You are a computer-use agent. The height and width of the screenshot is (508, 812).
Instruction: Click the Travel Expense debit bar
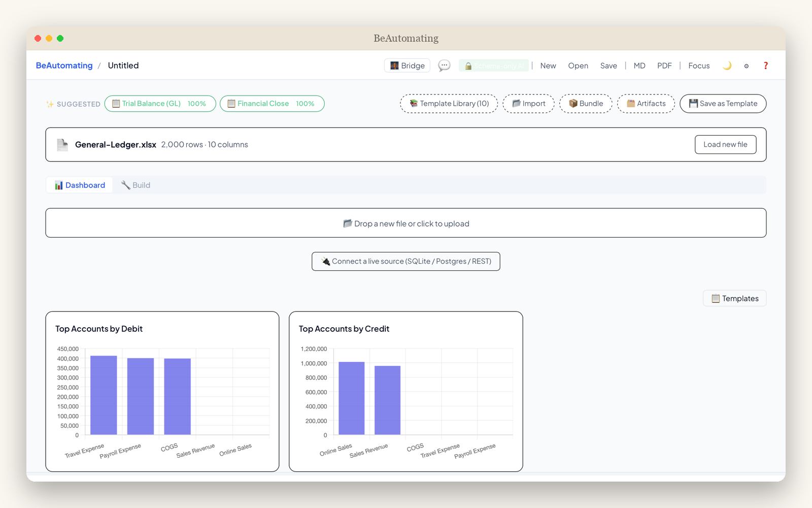click(104, 395)
